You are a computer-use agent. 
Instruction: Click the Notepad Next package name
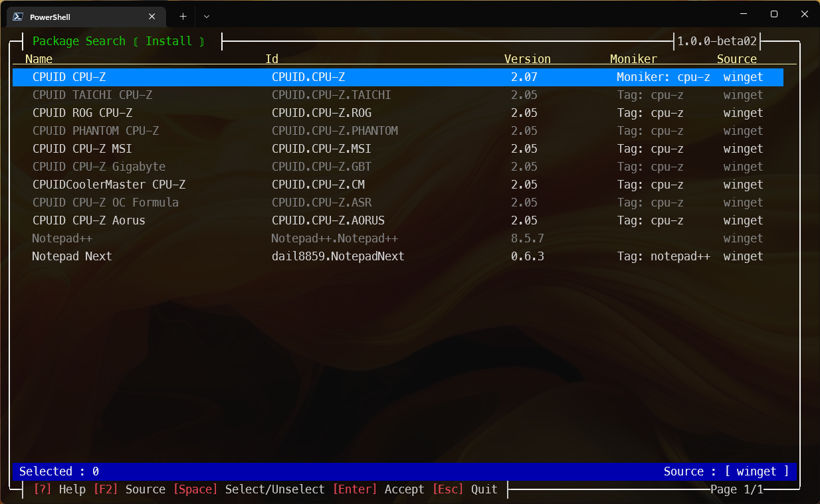[x=72, y=256]
